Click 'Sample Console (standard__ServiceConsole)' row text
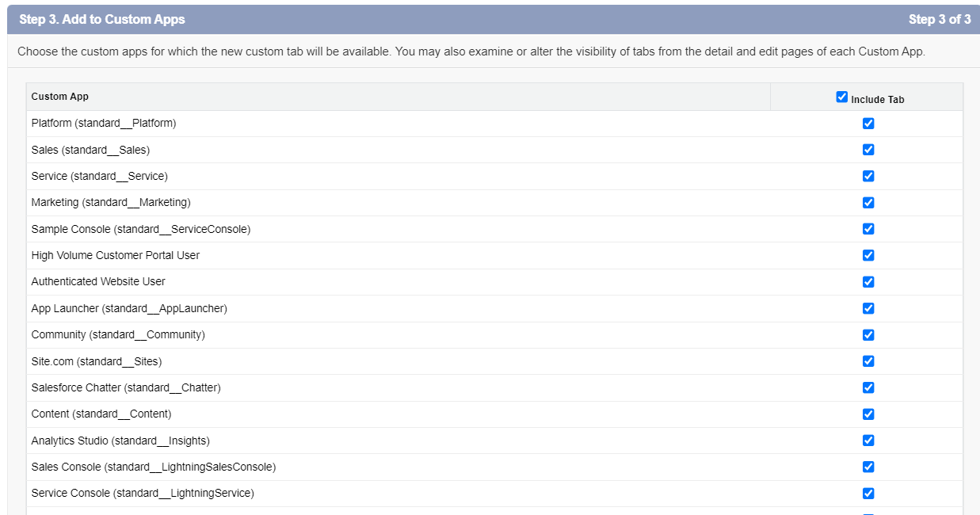 pos(141,229)
